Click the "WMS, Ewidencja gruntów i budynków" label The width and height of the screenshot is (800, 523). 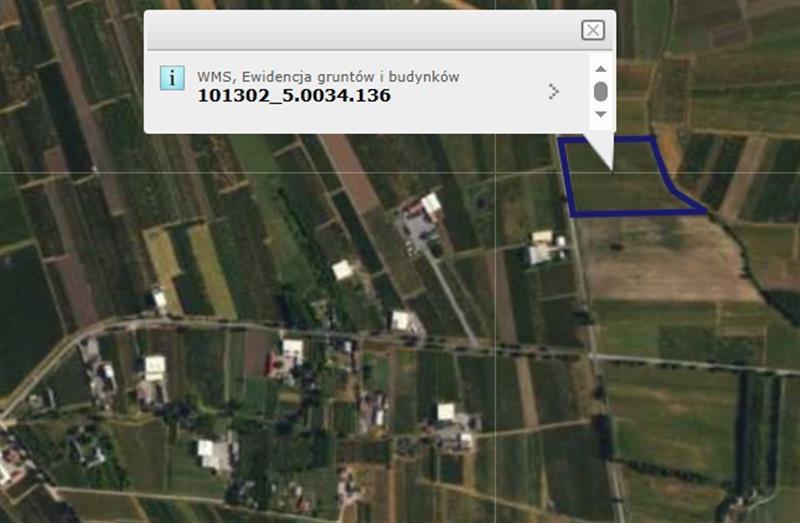tap(328, 77)
